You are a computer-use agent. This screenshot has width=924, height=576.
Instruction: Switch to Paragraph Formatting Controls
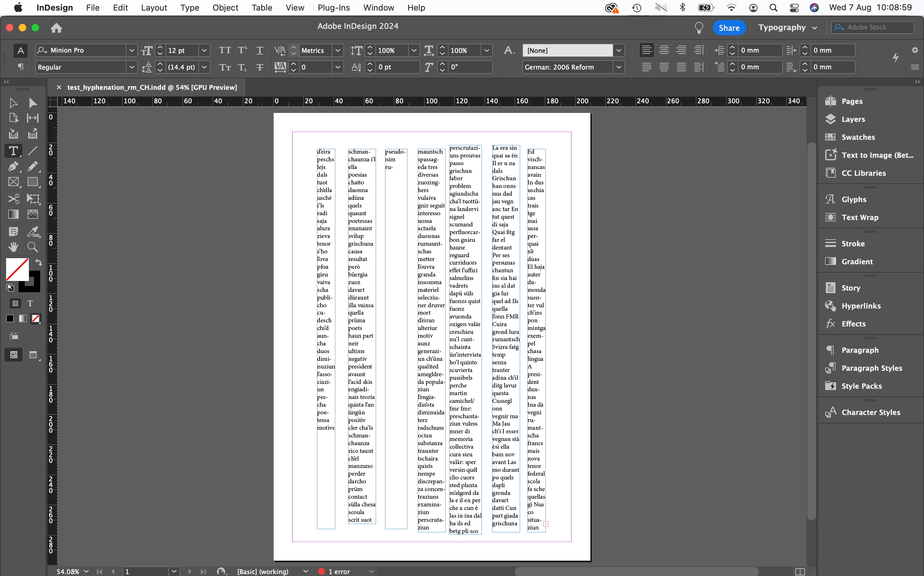coord(21,67)
